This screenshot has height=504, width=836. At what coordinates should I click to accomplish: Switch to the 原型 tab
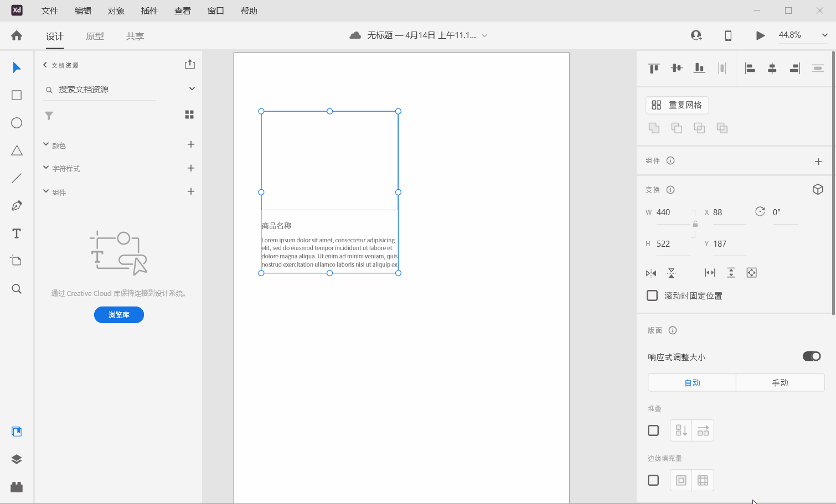[95, 36]
